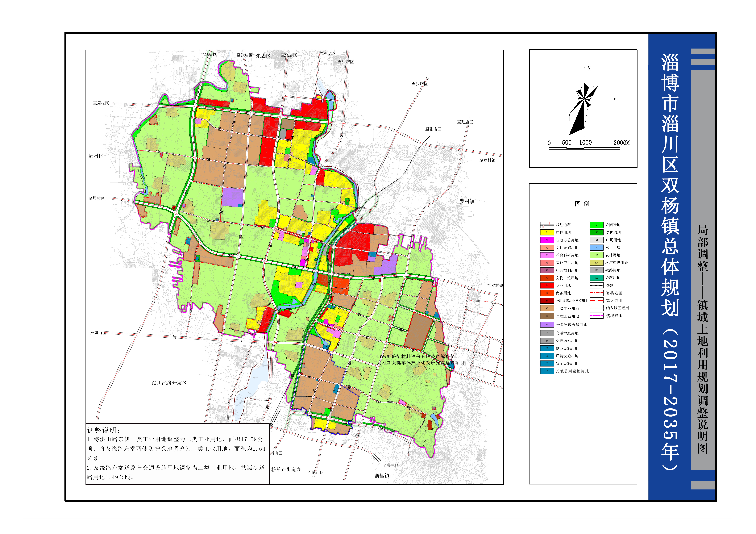Select the U2 环境设施用地 legend box
The width and height of the screenshot is (756, 534).
(547, 356)
